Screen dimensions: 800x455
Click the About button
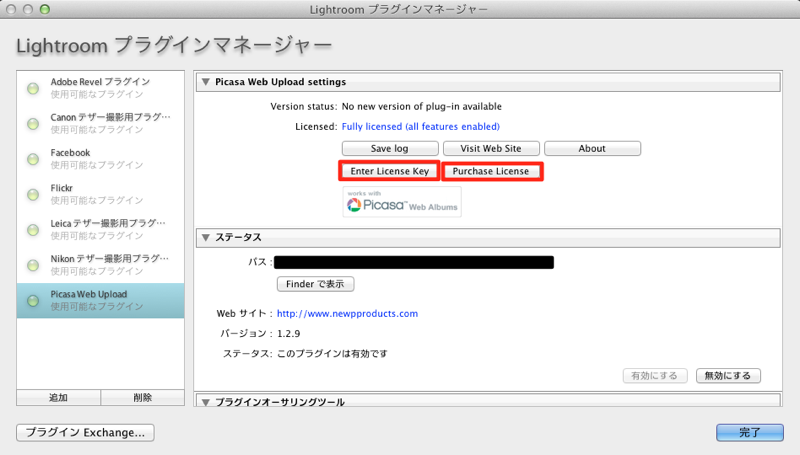tap(592, 148)
